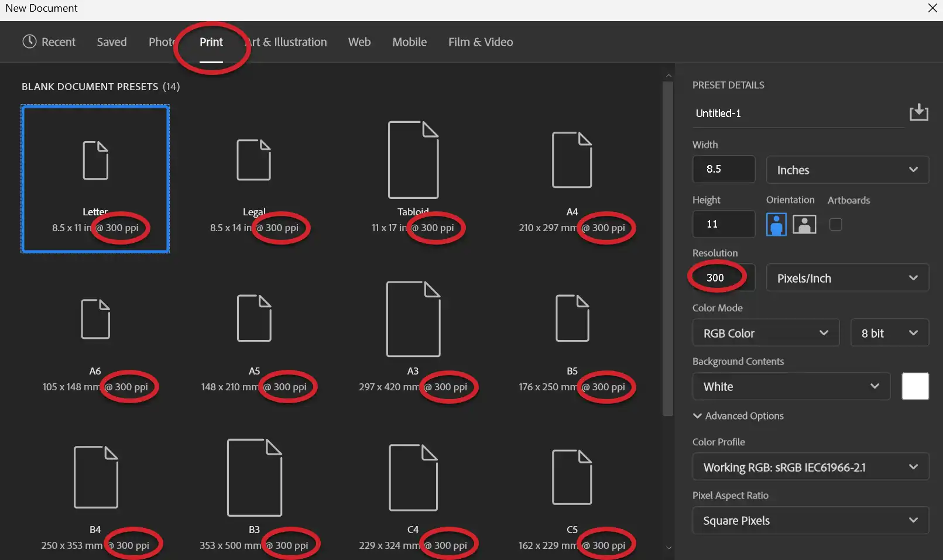Select the Legal preset page icon
This screenshot has height=560, width=943.
click(253, 160)
